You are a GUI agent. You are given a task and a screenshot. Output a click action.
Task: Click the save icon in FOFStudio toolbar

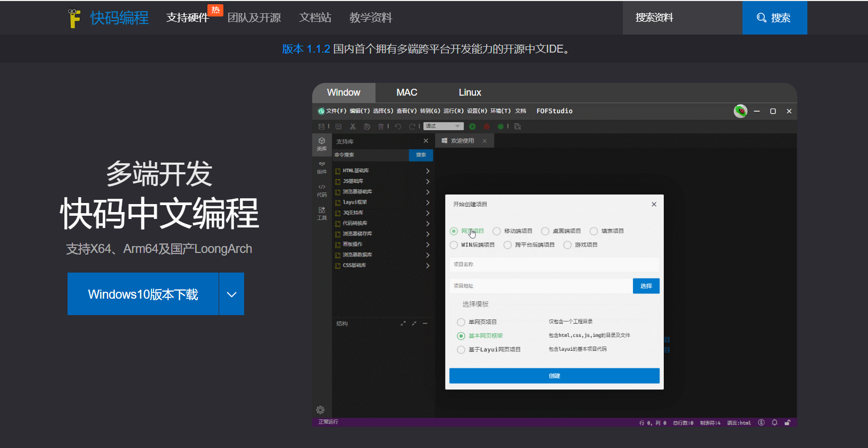(321, 126)
